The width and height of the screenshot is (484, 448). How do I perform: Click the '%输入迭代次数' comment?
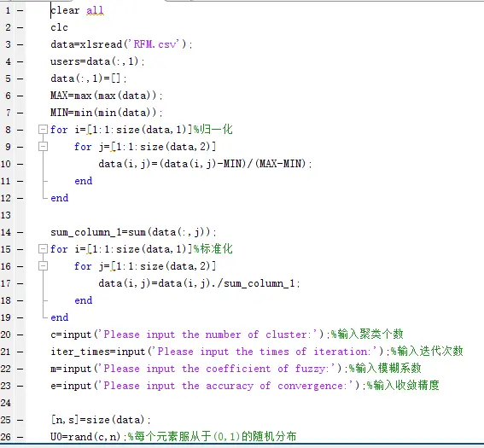coord(427,351)
